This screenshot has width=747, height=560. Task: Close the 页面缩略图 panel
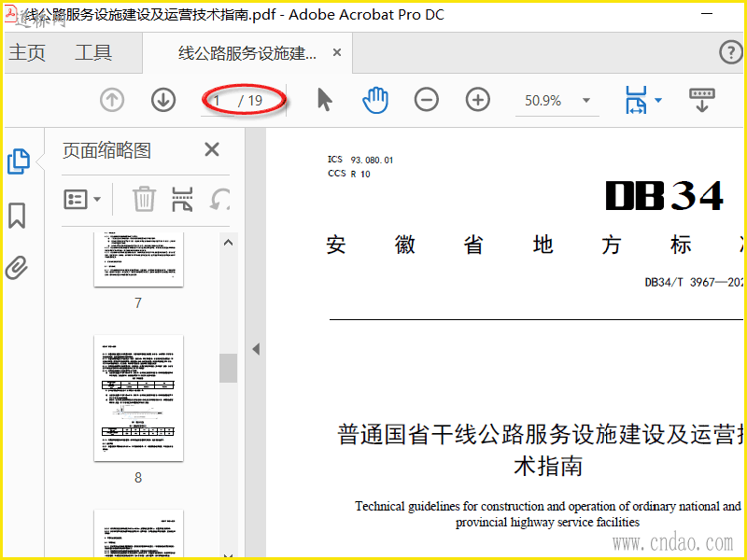tap(212, 149)
